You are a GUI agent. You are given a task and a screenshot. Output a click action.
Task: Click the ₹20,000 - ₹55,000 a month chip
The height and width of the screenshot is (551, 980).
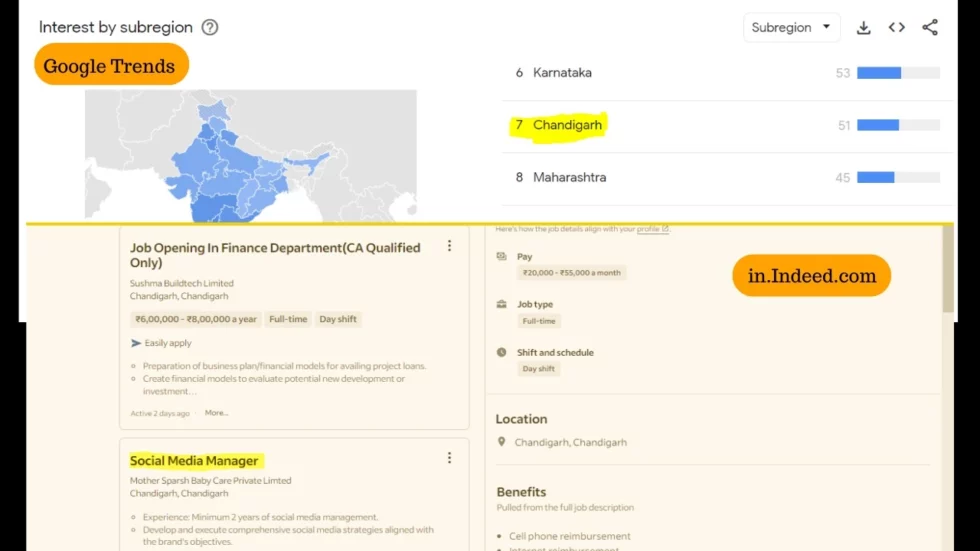coord(571,273)
